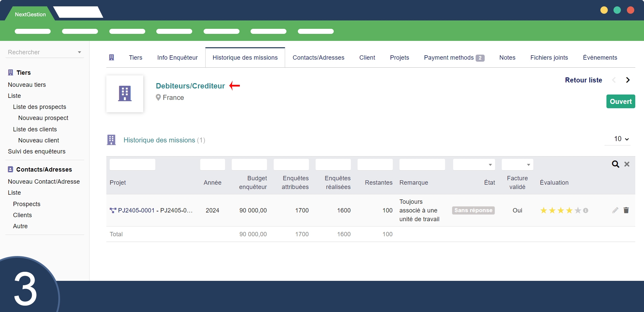The width and height of the screenshot is (644, 312).
Task: Click the project icon next to PJ2405-0001
Action: point(113,210)
